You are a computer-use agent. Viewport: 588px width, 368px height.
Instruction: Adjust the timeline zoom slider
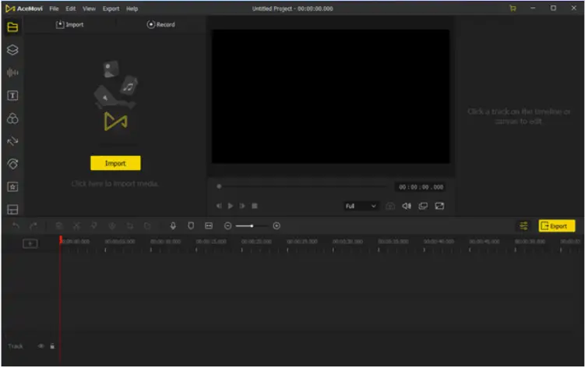click(252, 226)
